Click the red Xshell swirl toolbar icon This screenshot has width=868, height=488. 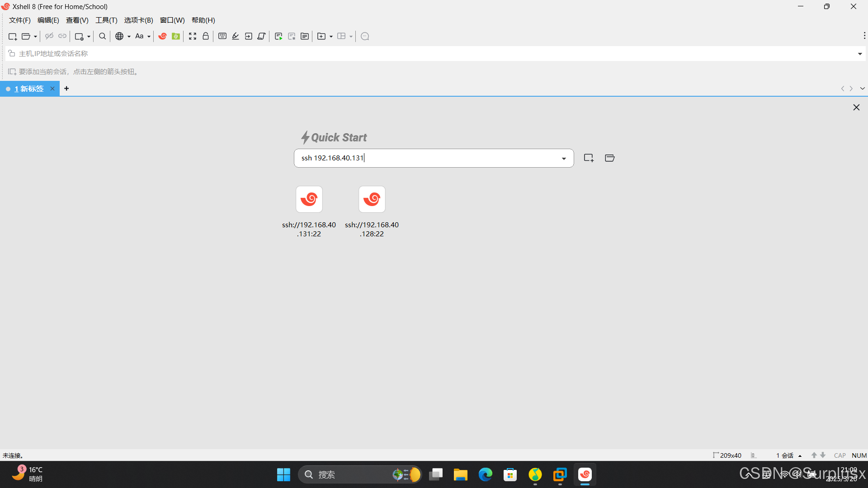(162, 36)
